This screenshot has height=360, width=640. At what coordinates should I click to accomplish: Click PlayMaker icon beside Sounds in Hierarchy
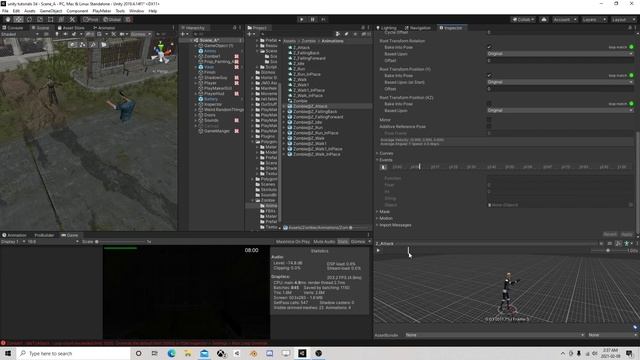pyautogui.click(x=236, y=120)
